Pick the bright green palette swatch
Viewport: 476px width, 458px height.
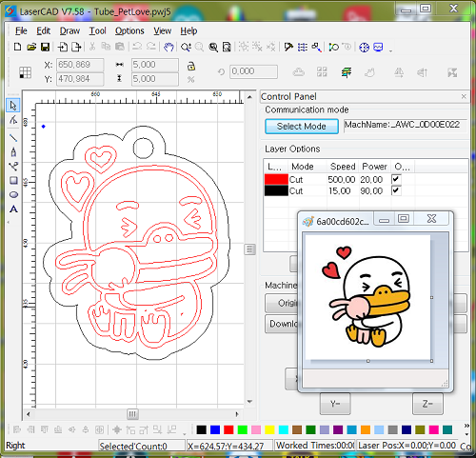[x=243, y=429]
